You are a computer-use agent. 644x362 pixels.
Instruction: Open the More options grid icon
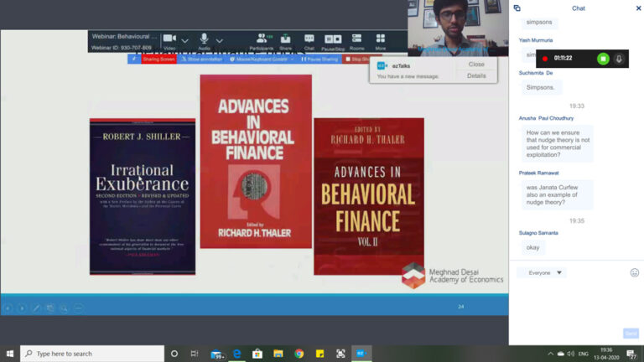pos(381,39)
